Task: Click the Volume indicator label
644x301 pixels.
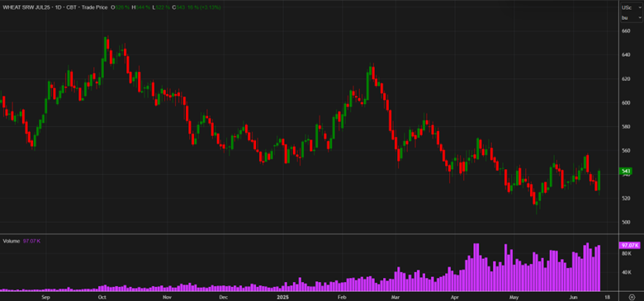Action: click(12, 241)
